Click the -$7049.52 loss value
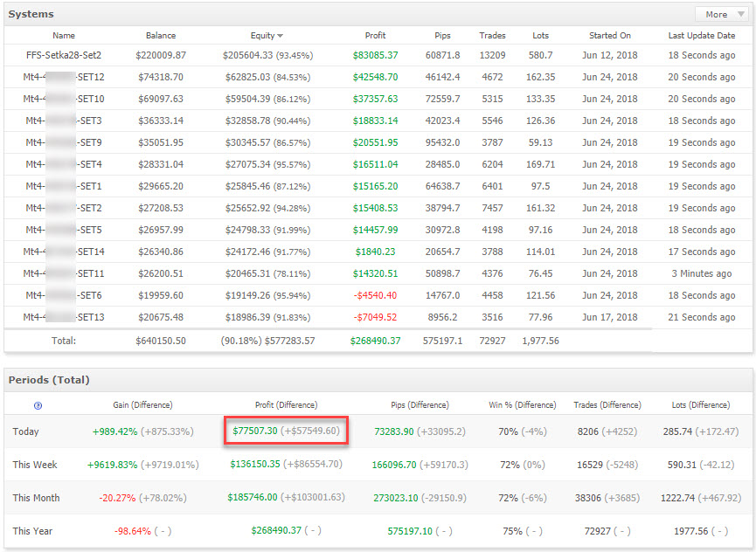Image resolution: width=756 pixels, height=552 pixels. click(375, 317)
